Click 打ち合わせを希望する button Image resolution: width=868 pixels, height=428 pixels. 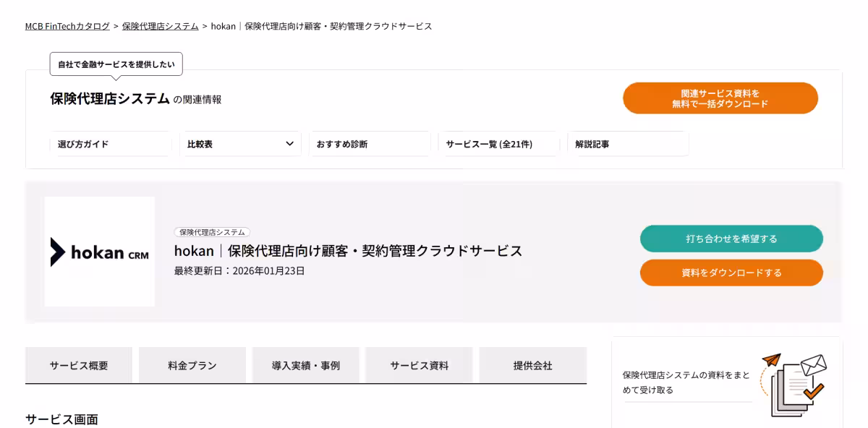point(731,239)
